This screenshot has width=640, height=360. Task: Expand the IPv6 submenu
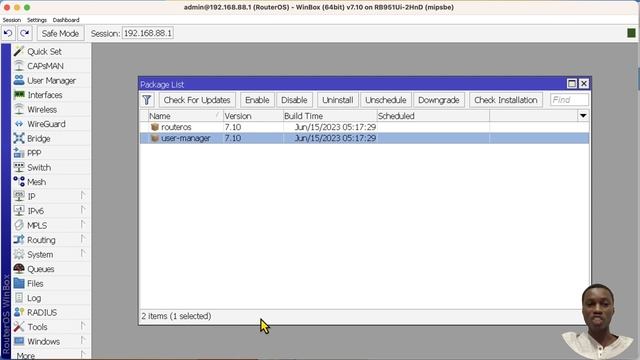83,211
